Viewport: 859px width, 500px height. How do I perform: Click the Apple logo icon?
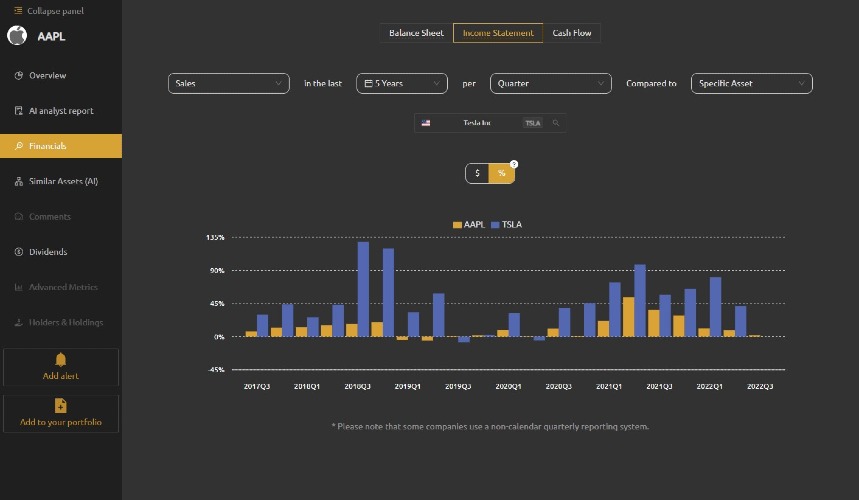coord(17,36)
